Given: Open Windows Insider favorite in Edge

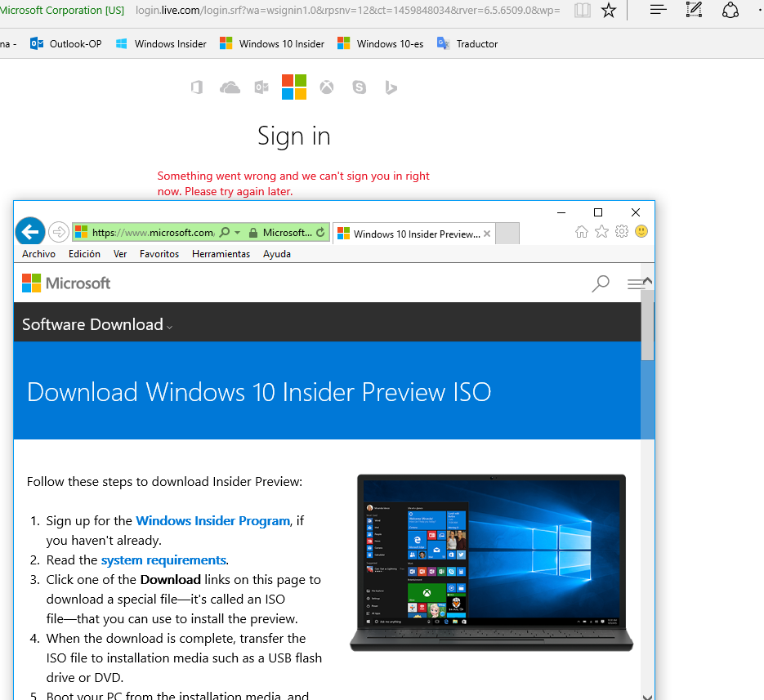Looking at the screenshot, I should [161, 44].
